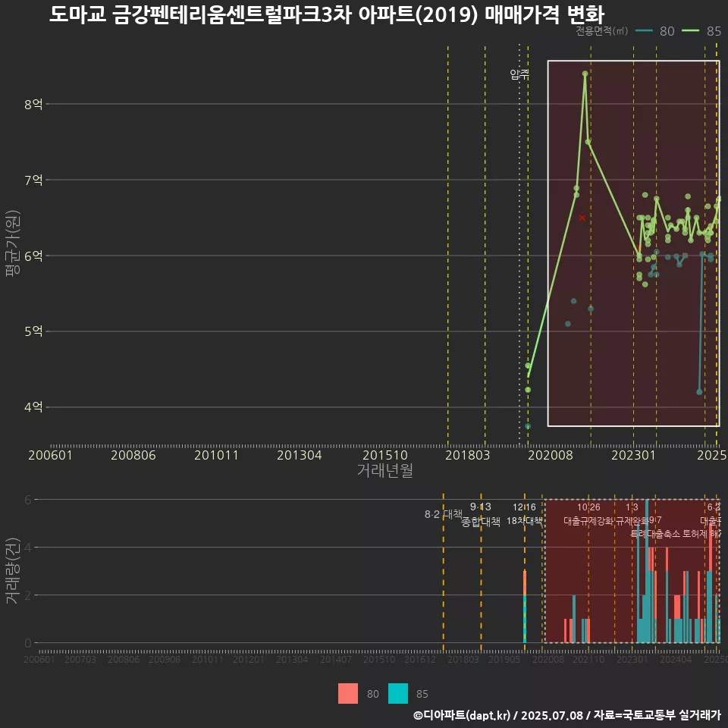Click the '80' label in the bottom legend
The image size is (728, 728).
click(373, 694)
